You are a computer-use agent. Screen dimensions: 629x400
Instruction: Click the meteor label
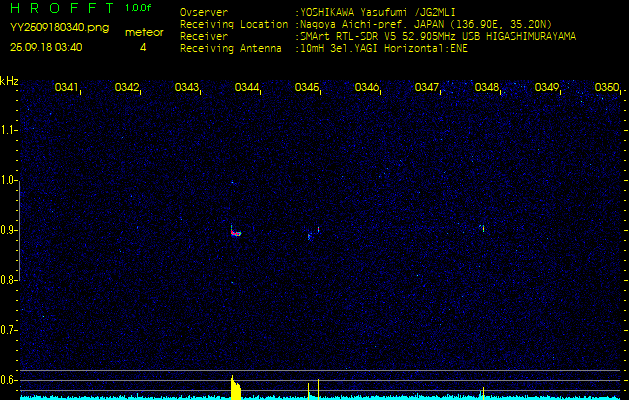point(144,33)
